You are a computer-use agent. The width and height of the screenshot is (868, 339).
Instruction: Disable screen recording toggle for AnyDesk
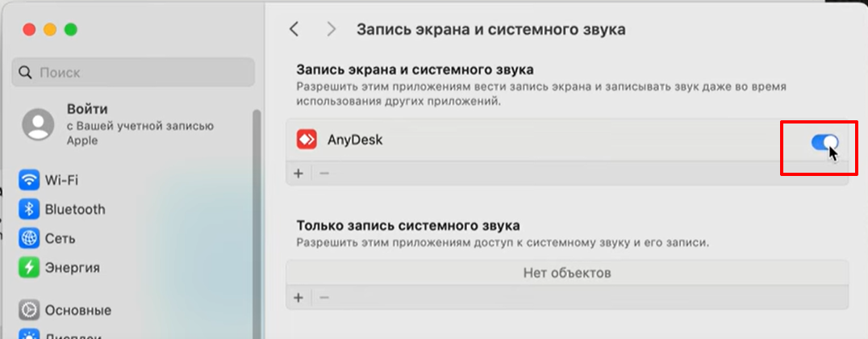tap(824, 143)
